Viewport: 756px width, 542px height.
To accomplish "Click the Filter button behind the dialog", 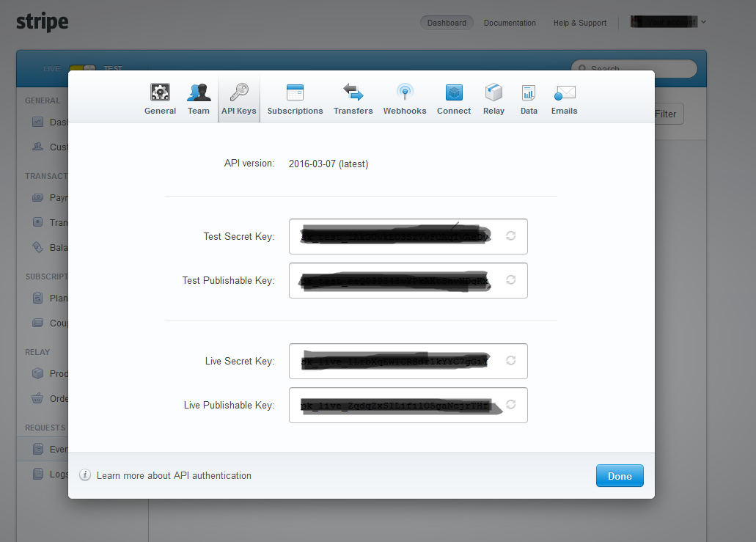I will (669, 114).
